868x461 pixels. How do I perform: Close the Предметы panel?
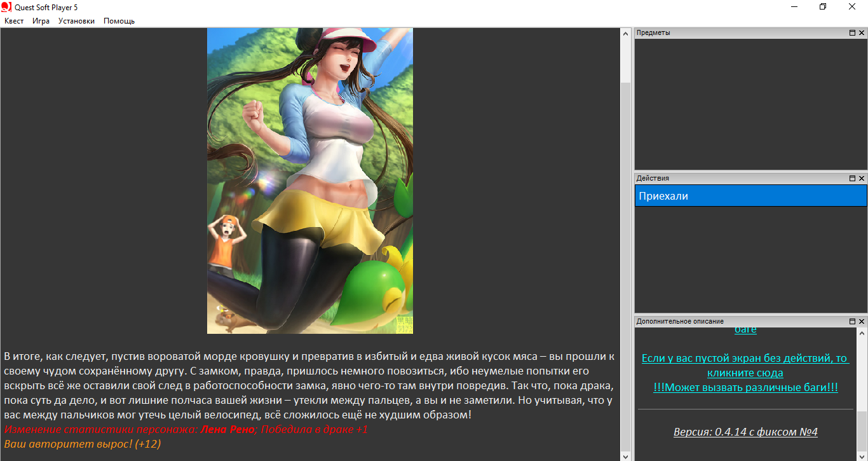click(x=862, y=33)
